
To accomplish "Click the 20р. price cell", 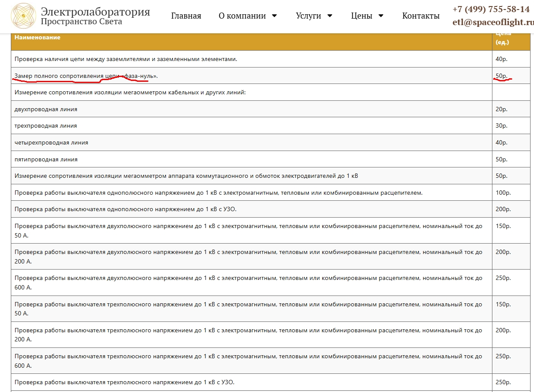I will (x=502, y=109).
